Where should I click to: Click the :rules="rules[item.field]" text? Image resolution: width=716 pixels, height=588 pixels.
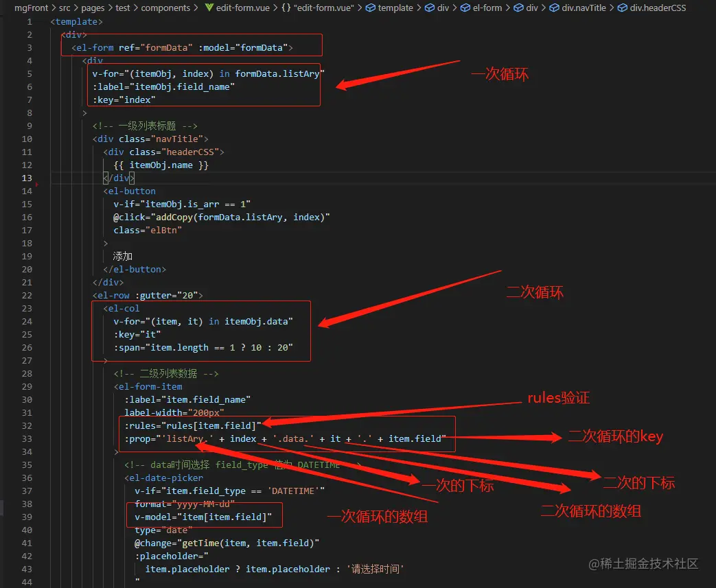[x=193, y=425]
